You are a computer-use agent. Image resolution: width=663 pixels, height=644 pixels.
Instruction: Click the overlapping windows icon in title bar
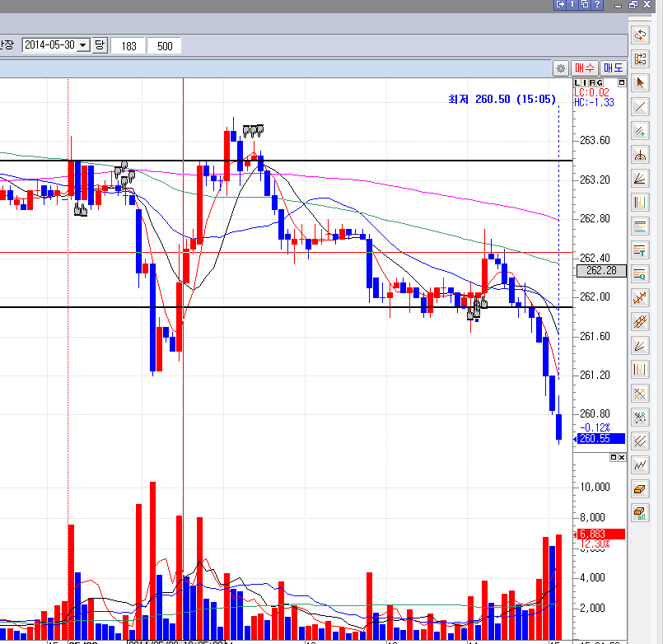pos(585,4)
